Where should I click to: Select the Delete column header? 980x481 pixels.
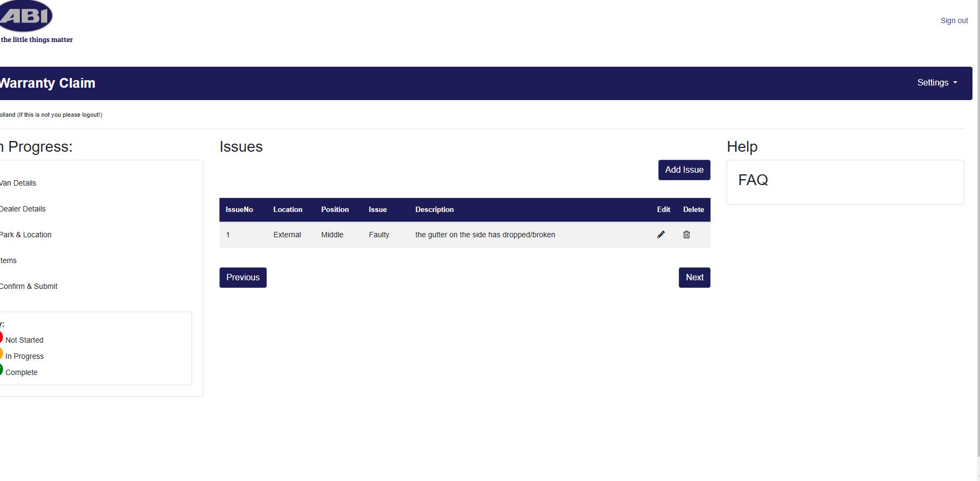click(x=693, y=210)
